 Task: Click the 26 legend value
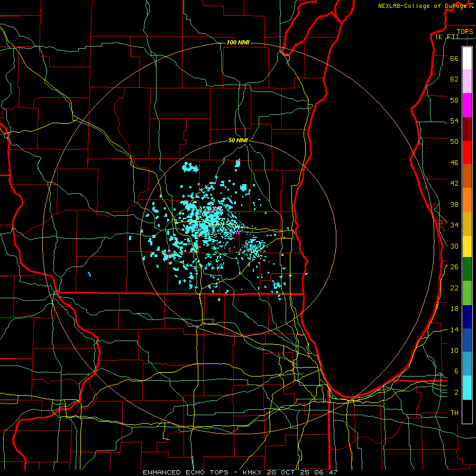tap(454, 267)
